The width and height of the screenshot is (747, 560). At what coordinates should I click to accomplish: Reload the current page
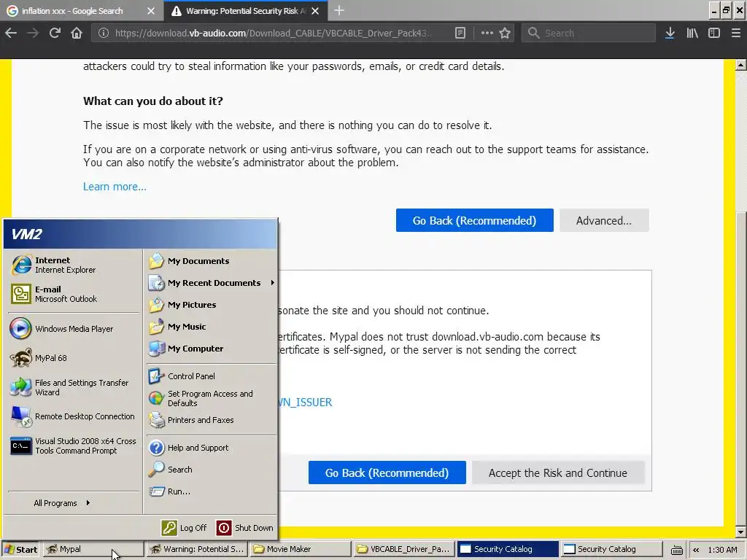pyautogui.click(x=55, y=33)
